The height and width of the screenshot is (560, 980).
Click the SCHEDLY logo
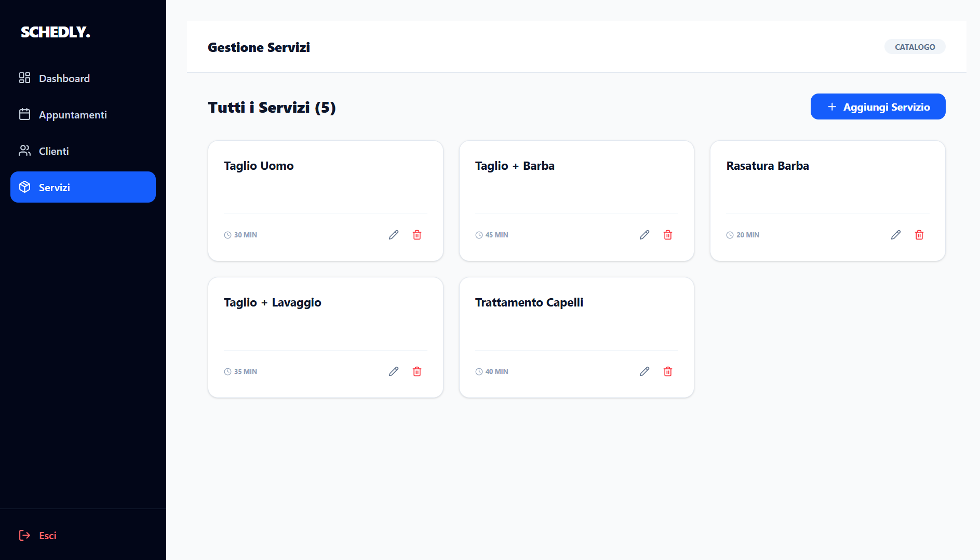56,32
